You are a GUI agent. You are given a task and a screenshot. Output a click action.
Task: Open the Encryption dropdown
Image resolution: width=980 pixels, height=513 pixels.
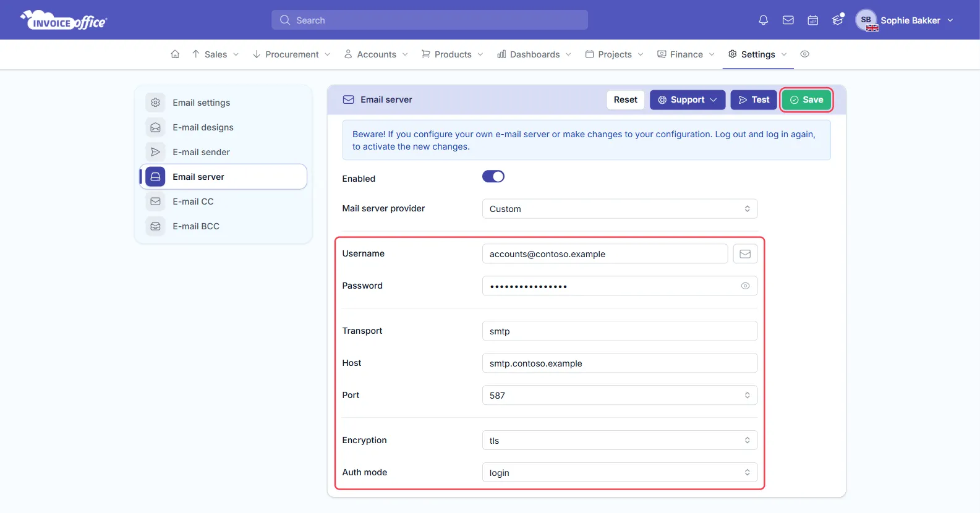click(620, 441)
